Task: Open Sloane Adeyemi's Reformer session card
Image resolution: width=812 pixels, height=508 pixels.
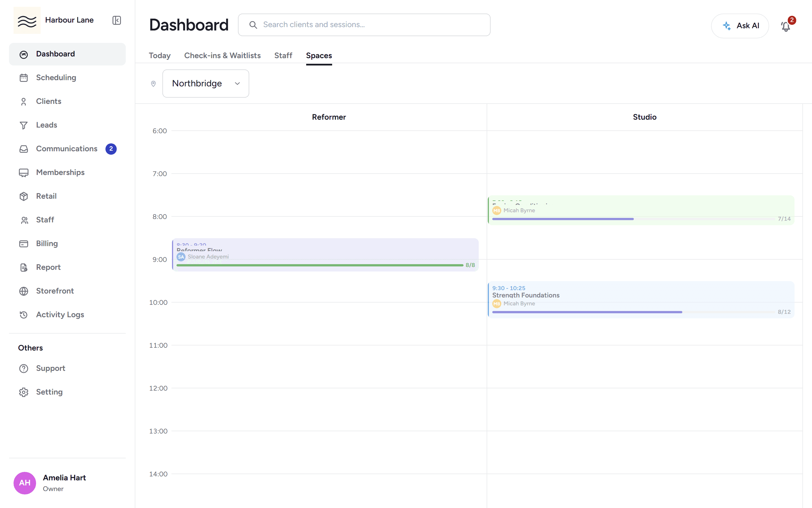Action: click(x=325, y=255)
